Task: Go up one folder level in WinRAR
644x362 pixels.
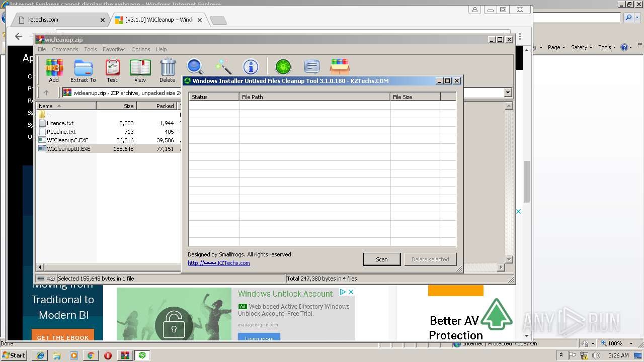Action: (46, 93)
